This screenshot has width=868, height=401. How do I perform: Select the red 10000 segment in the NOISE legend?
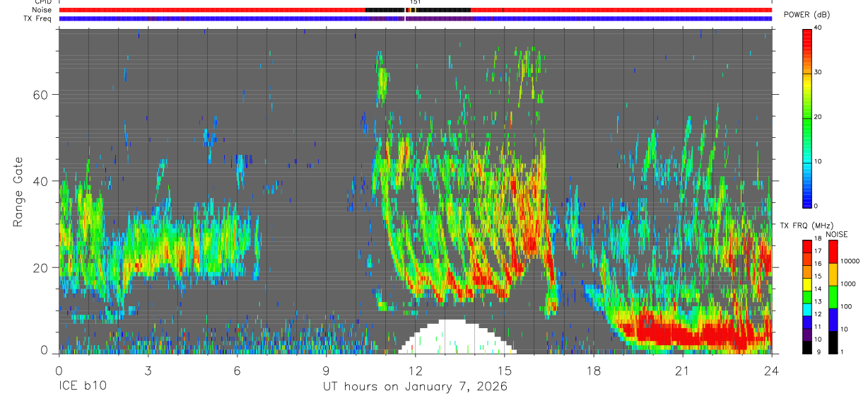(833, 252)
